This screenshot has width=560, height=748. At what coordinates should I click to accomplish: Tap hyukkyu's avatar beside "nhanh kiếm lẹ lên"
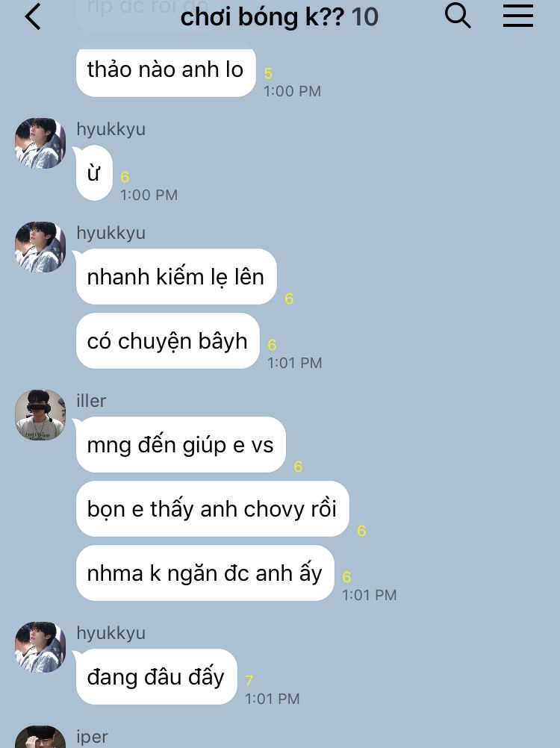click(x=40, y=247)
